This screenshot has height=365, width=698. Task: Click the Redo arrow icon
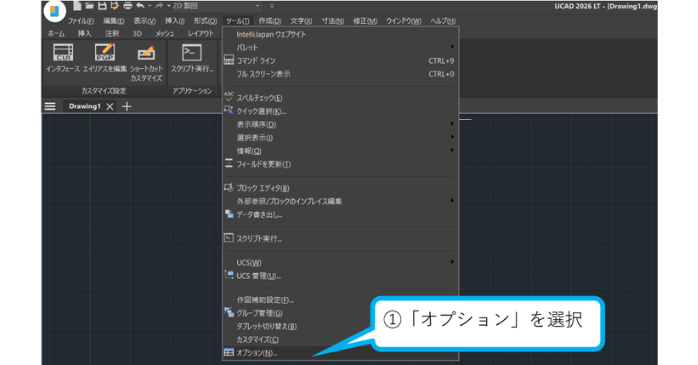tap(159, 6)
